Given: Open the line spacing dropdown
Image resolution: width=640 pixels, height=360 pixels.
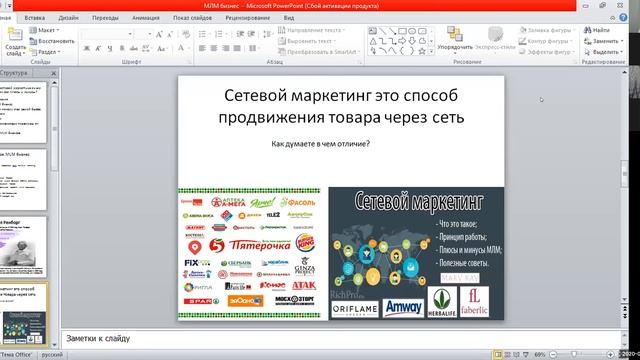Looking at the screenshot, I should 268,34.
